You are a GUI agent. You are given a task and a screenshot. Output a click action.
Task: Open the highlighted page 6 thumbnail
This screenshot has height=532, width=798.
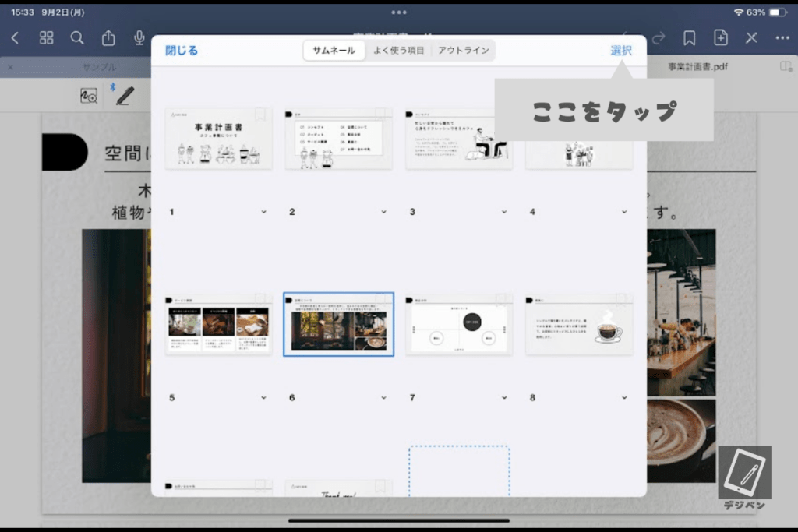(338, 325)
